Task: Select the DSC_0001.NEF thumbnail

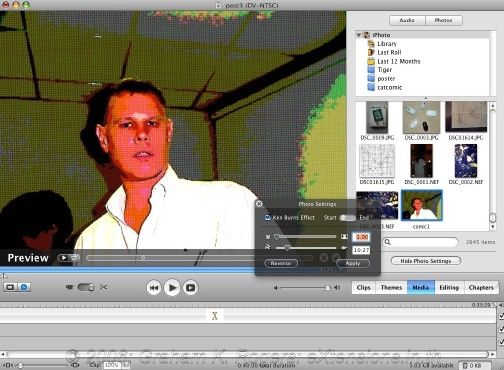Action: click(x=422, y=161)
